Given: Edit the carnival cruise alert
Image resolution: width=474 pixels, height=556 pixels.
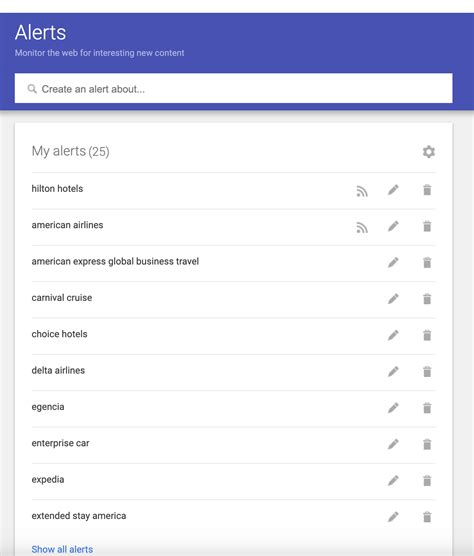Looking at the screenshot, I should tap(393, 299).
